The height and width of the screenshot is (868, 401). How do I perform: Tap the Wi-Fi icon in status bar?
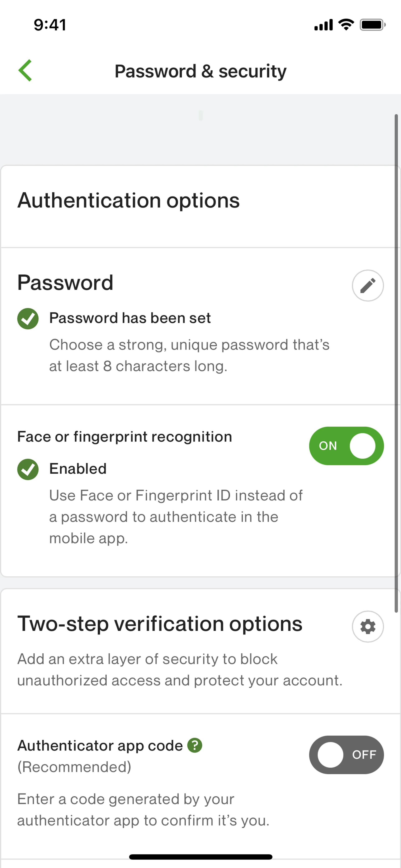tap(346, 25)
